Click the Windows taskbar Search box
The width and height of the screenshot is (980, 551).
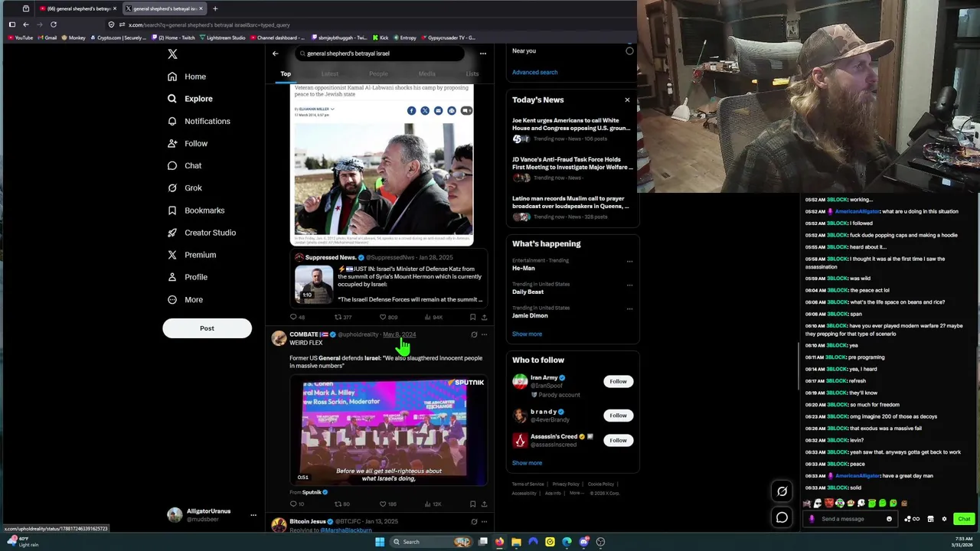(x=430, y=542)
